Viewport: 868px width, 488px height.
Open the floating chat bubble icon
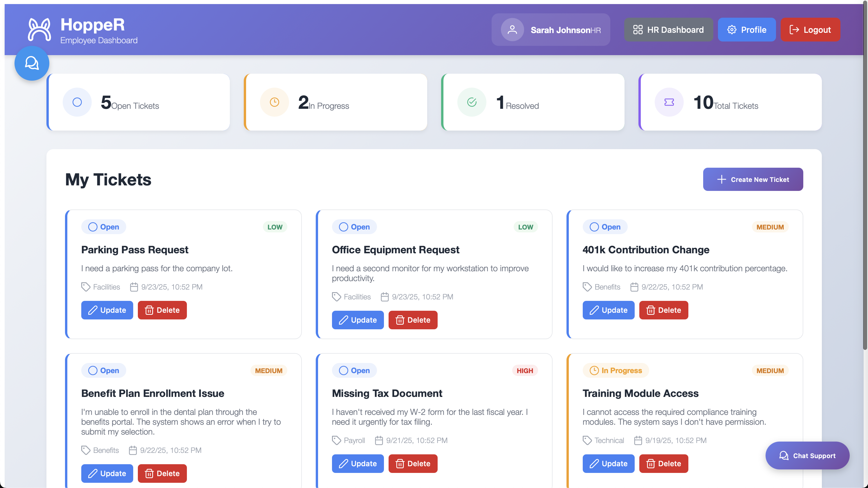tap(31, 63)
